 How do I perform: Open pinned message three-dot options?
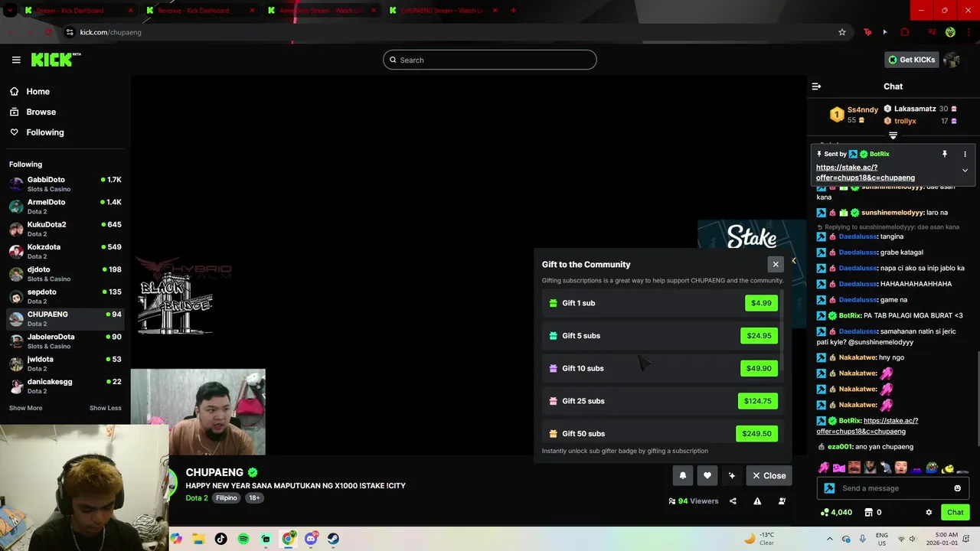point(965,154)
